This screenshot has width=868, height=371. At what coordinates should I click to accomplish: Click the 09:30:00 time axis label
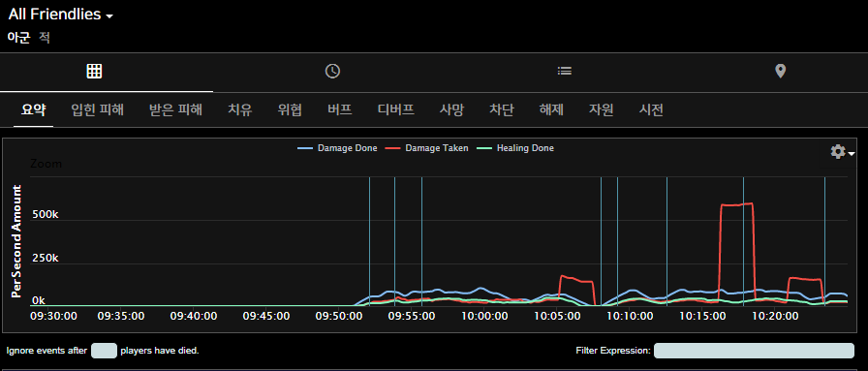pyautogui.click(x=53, y=316)
